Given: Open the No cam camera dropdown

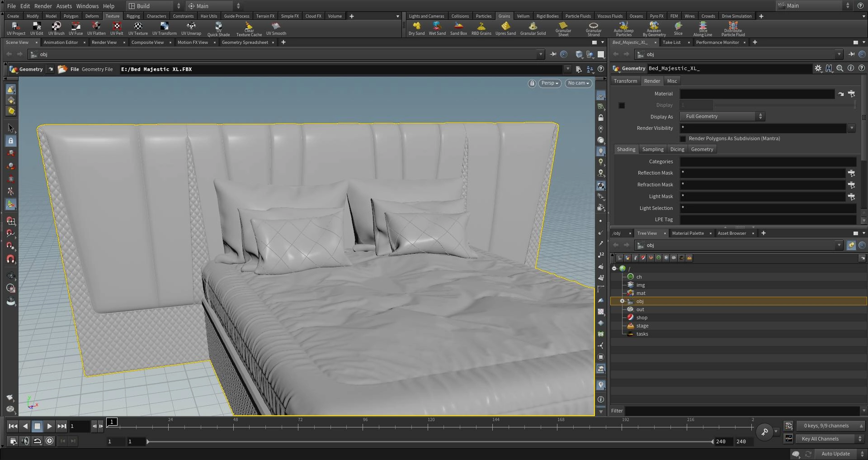Looking at the screenshot, I should [578, 83].
